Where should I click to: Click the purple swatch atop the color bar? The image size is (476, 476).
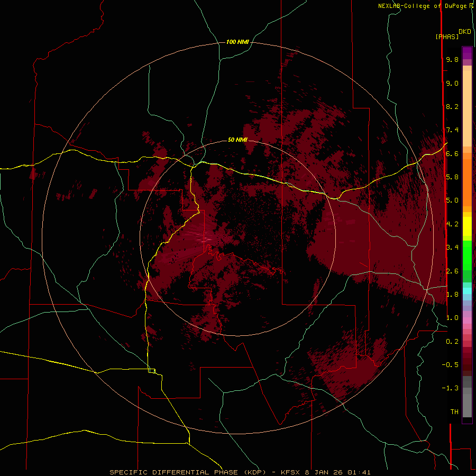coord(467,53)
